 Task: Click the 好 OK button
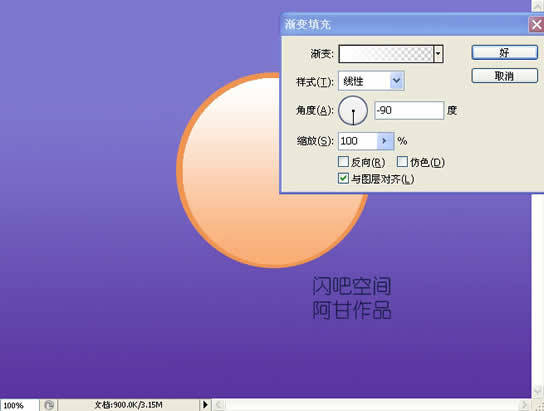[504, 53]
